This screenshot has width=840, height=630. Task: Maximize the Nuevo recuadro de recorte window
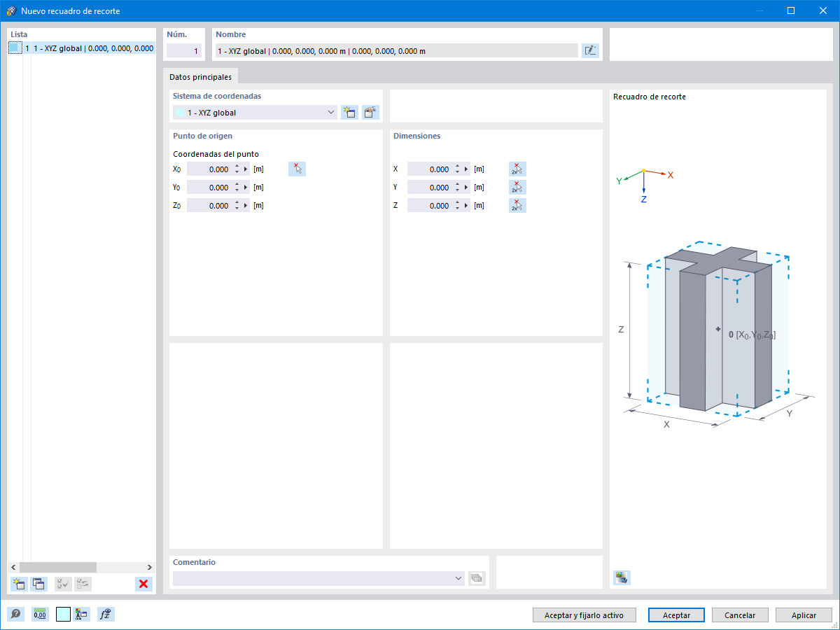791,10
